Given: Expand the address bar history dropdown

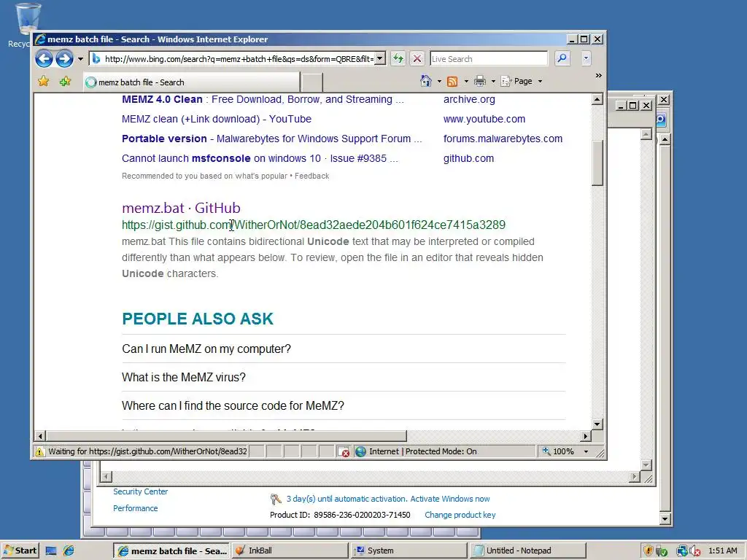Looking at the screenshot, I should point(379,59).
